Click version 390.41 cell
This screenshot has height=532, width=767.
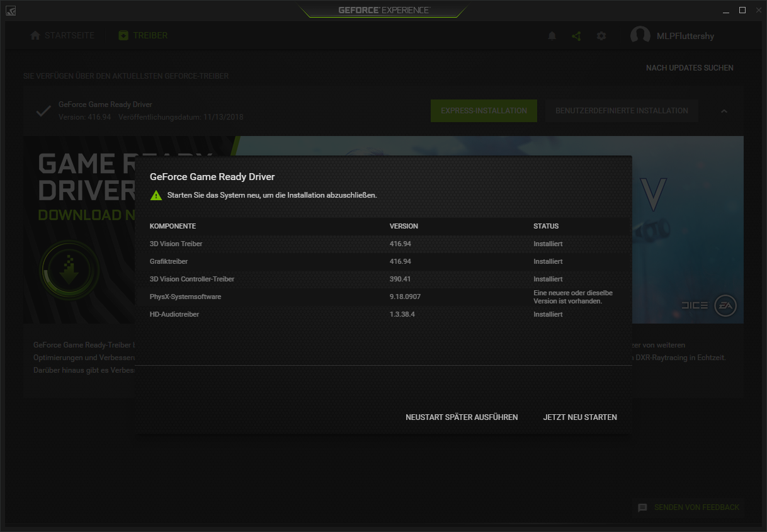pyautogui.click(x=401, y=279)
